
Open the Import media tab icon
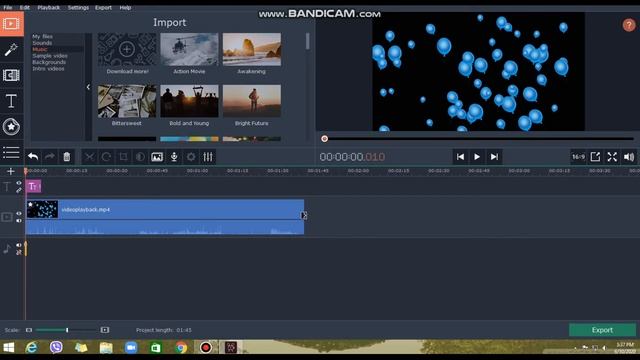click(x=11, y=24)
